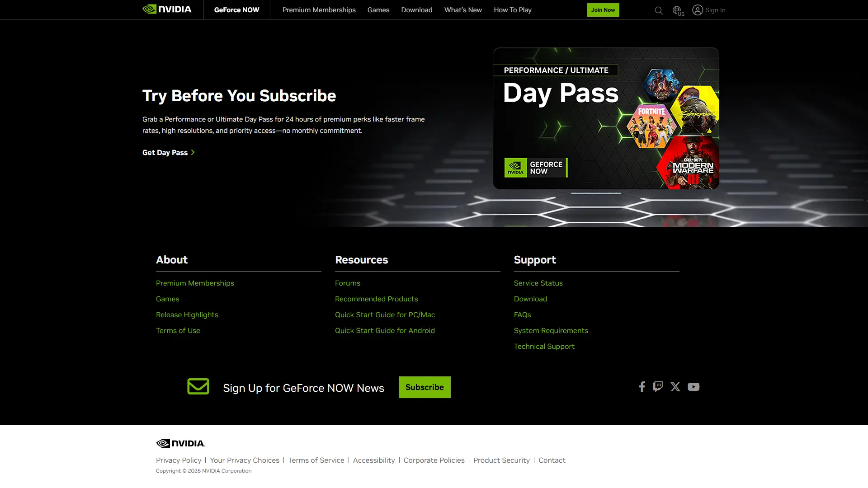This screenshot has width=868, height=488.
Task: Open Quick Start Guide for Android
Action: (385, 331)
